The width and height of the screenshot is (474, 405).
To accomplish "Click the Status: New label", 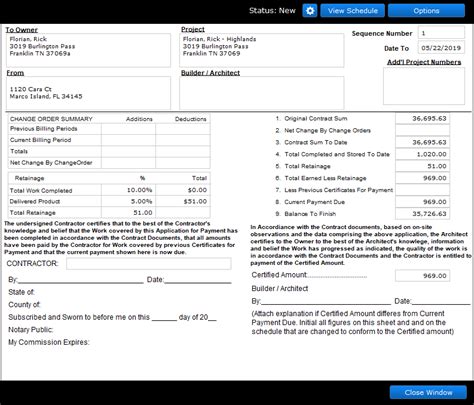I will click(x=272, y=11).
